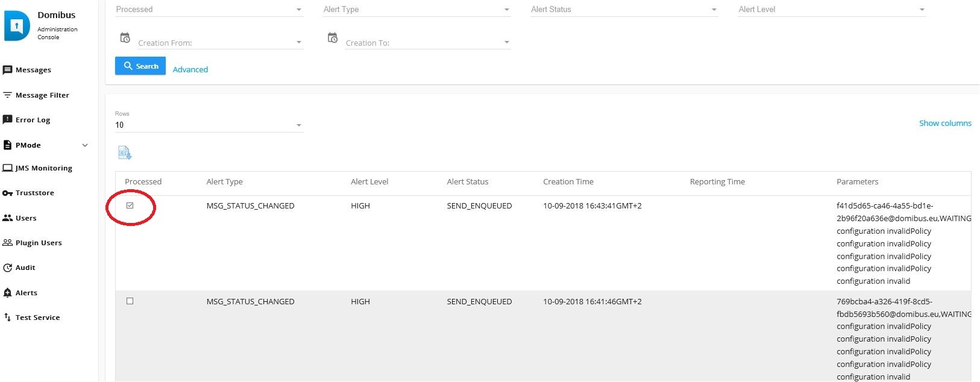This screenshot has width=980, height=382.
Task: Click the Error Log icon in sidebar
Action: 7,120
